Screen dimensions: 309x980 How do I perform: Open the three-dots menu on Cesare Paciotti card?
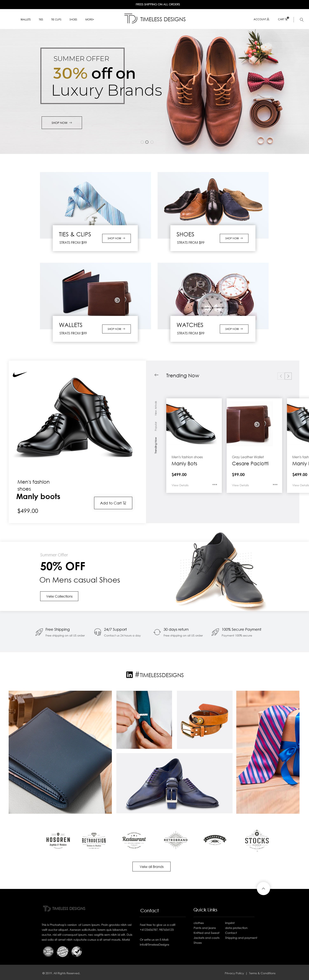[275, 485]
